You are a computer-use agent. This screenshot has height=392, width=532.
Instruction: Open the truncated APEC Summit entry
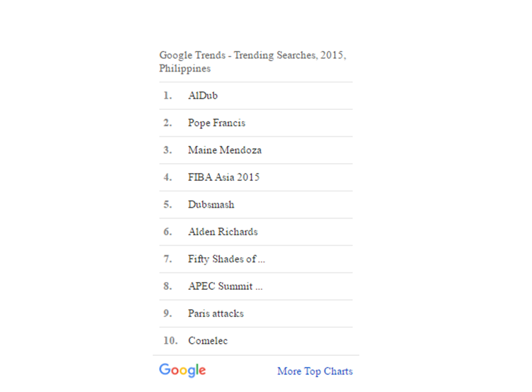(x=225, y=286)
